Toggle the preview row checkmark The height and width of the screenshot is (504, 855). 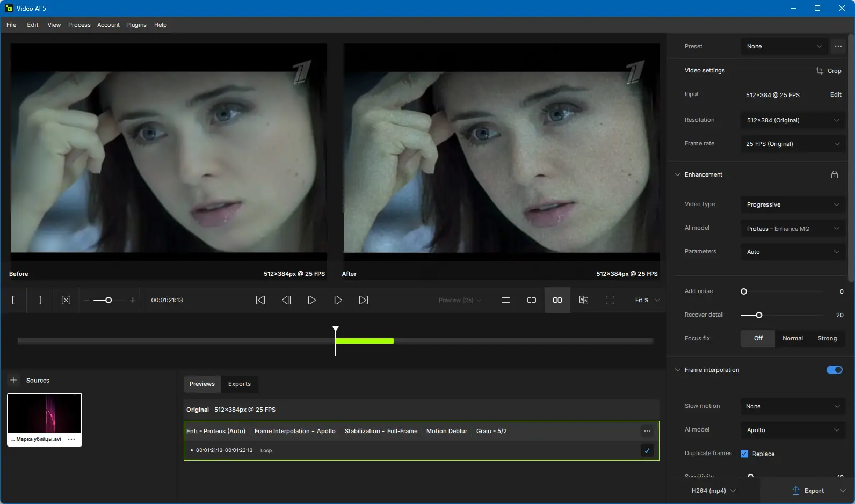(647, 451)
